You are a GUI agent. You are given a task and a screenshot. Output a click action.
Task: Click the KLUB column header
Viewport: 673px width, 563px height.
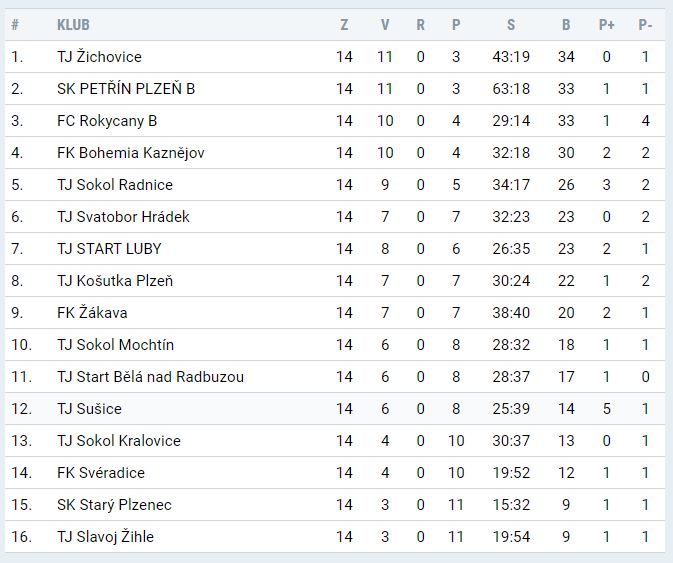pyautogui.click(x=72, y=25)
